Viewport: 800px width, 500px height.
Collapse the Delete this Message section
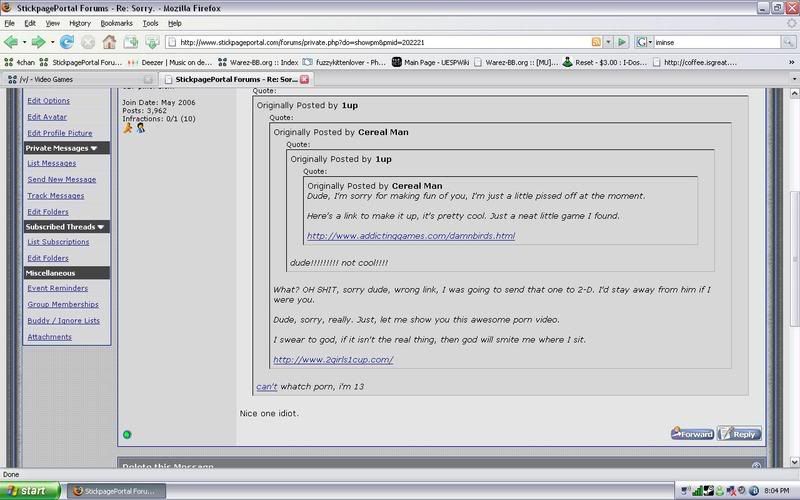[756, 466]
